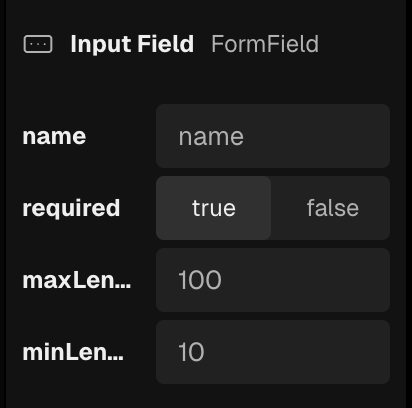This screenshot has height=408, width=412.
Task: Open the FormField component reference
Action: 265,44
